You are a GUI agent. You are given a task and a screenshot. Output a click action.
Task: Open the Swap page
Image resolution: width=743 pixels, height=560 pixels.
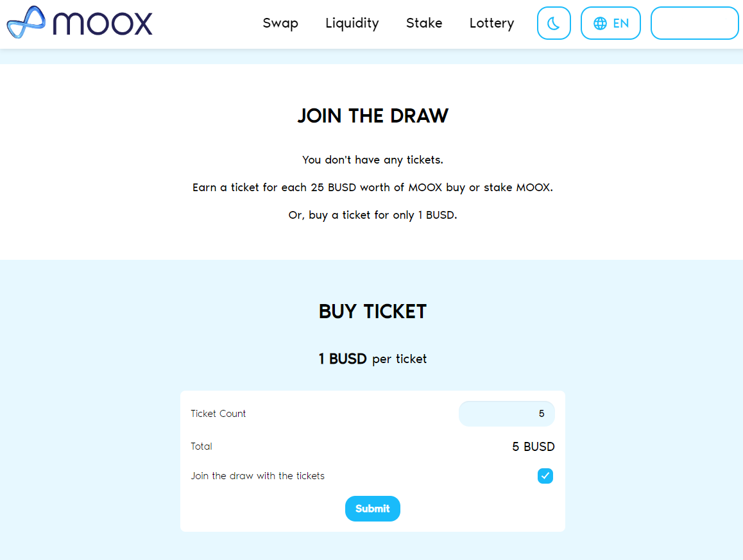pyautogui.click(x=280, y=23)
